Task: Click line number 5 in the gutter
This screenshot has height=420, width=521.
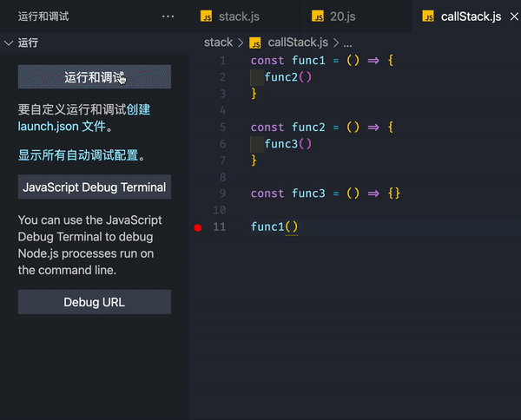Action: [222, 128]
